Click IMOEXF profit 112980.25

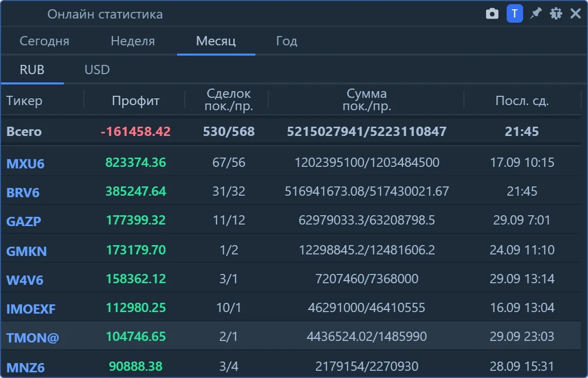136,308
